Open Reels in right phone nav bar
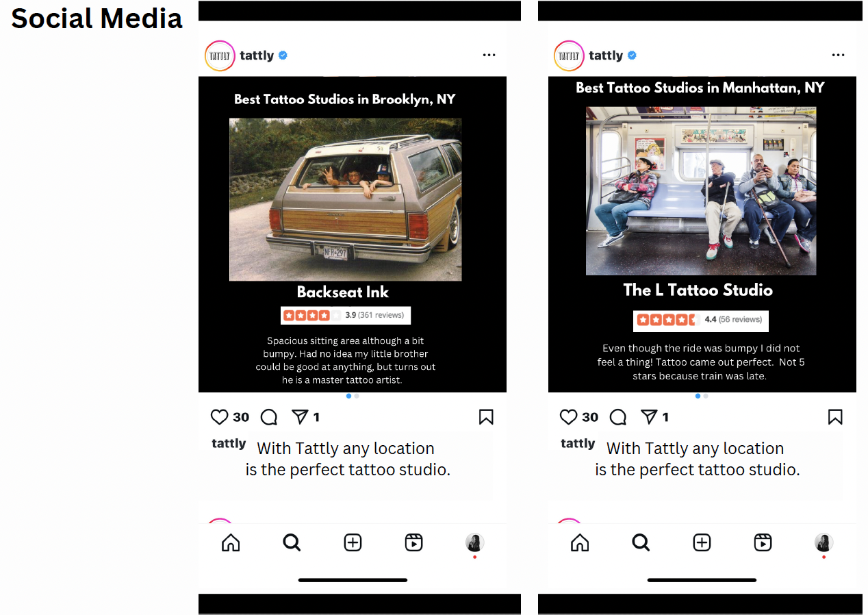Viewport: 868px width, 615px height. click(x=763, y=542)
